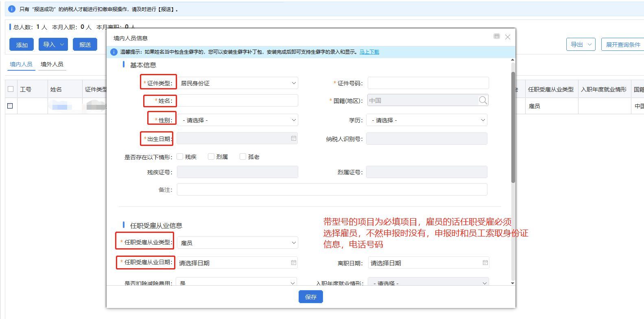Click the dialog vertical scrollbar thumb
Image resolution: width=644 pixels, height=319 pixels.
click(x=513, y=127)
